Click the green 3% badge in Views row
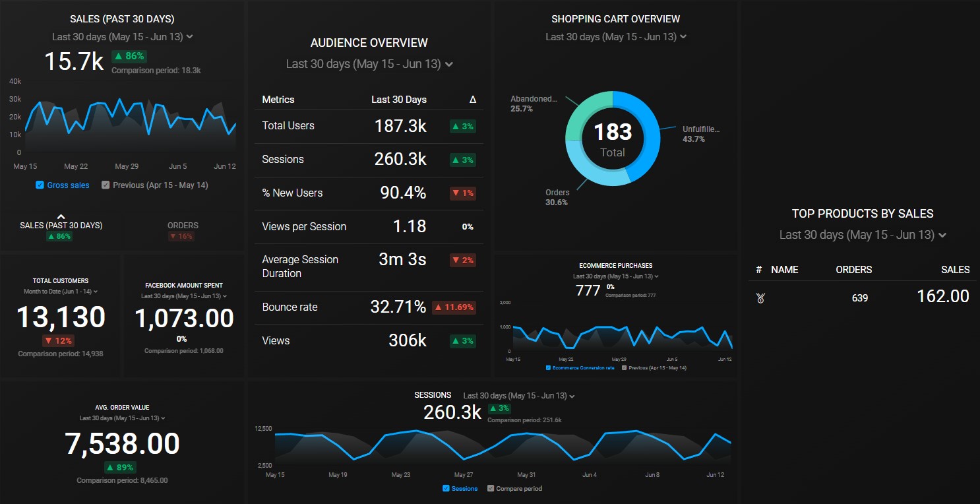980x504 pixels. [x=463, y=340]
